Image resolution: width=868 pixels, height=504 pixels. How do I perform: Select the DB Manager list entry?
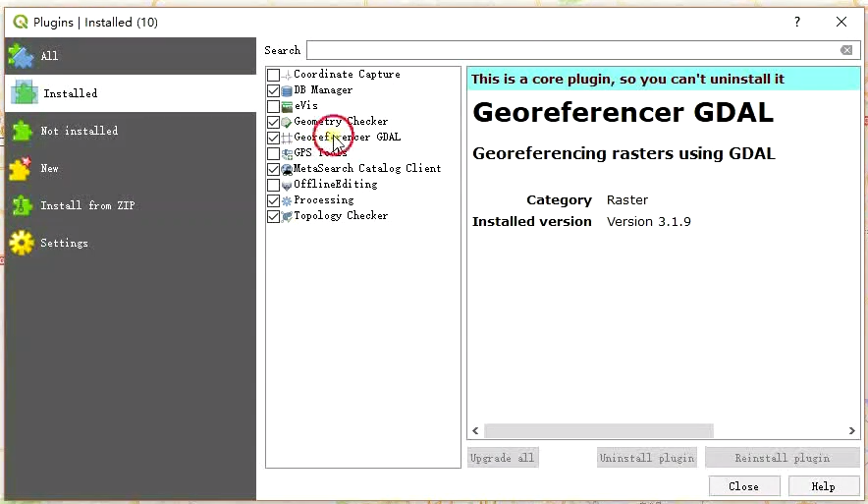[x=323, y=90]
